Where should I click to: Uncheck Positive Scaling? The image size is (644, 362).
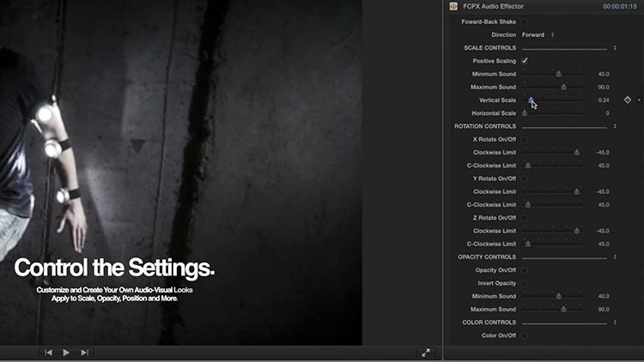click(525, 61)
